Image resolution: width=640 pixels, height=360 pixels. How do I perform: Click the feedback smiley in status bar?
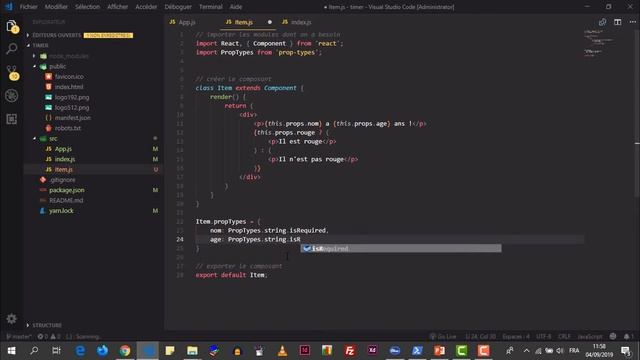pyautogui.click(x=613, y=336)
